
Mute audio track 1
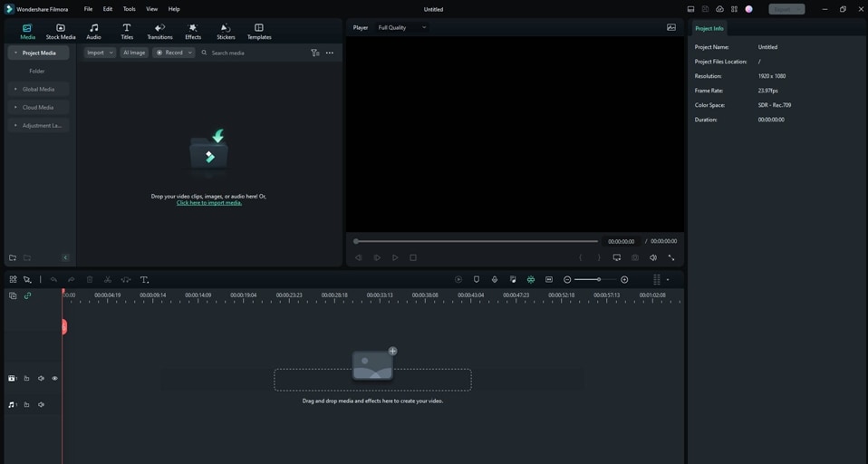tap(41, 405)
